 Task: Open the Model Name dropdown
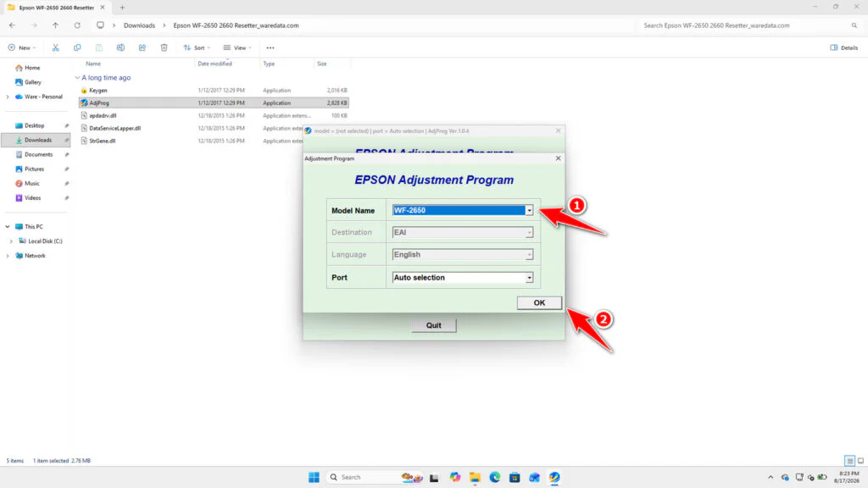(529, 210)
